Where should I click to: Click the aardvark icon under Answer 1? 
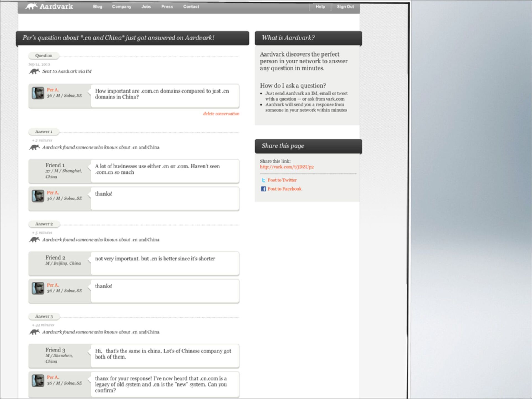click(x=34, y=147)
